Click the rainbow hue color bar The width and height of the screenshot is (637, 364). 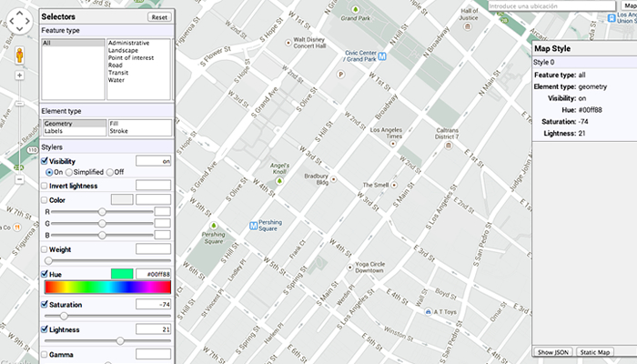pyautogui.click(x=107, y=288)
